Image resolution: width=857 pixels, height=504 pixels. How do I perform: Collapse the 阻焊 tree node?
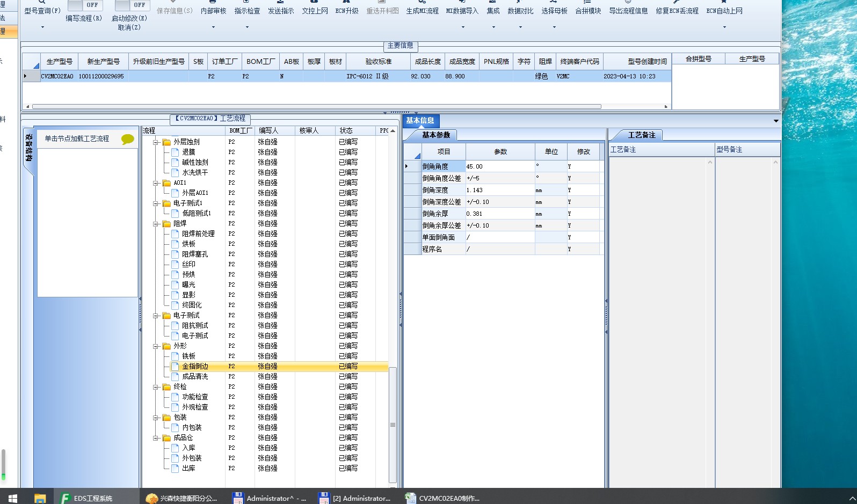pos(156,224)
